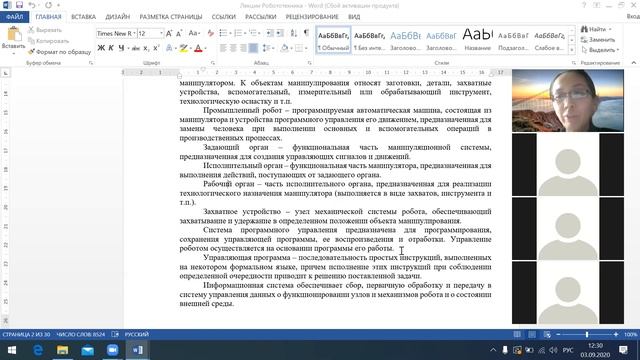This screenshot has width=640, height=360.
Task: Open the Change Case (Aa) dropdown
Action: coord(194,33)
